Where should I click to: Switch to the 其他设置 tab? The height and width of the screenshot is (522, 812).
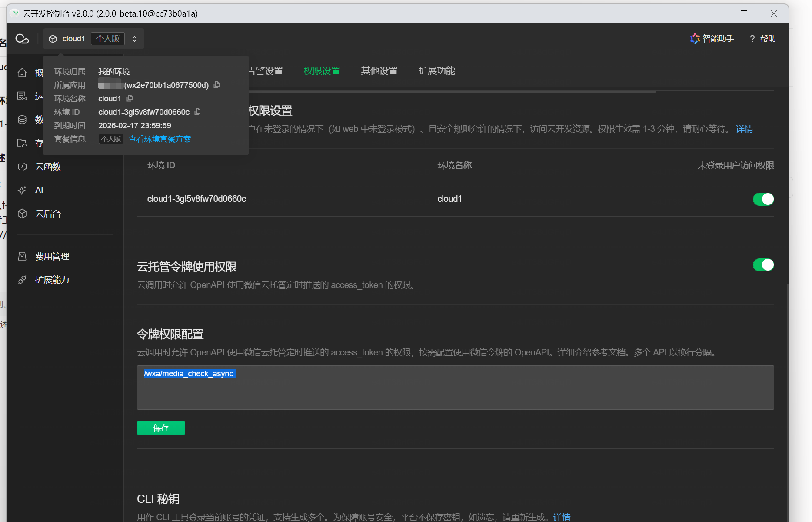[379, 71]
